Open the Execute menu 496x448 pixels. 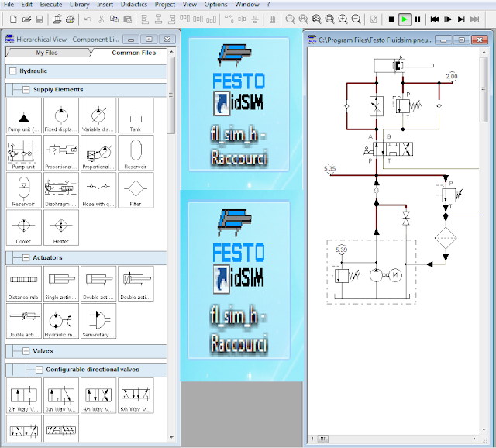pyautogui.click(x=51, y=5)
